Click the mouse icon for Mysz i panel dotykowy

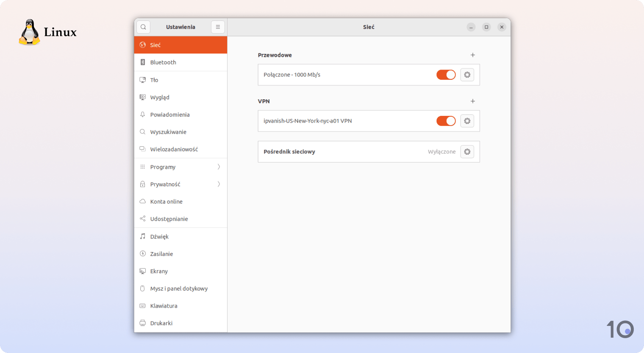coord(143,289)
